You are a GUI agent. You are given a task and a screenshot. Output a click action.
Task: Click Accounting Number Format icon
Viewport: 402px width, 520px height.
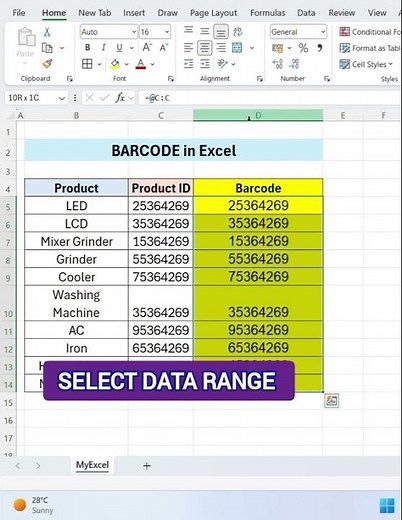click(277, 48)
